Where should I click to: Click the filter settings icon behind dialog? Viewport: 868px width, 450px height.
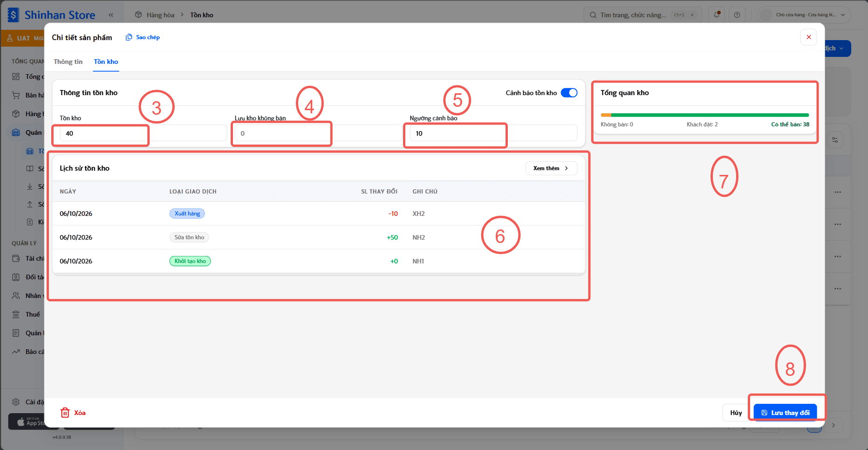click(835, 140)
